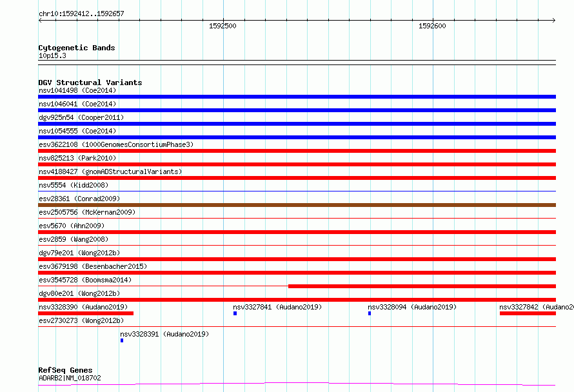Click the dgv925n54 (Cooper2011) label

click(81, 117)
